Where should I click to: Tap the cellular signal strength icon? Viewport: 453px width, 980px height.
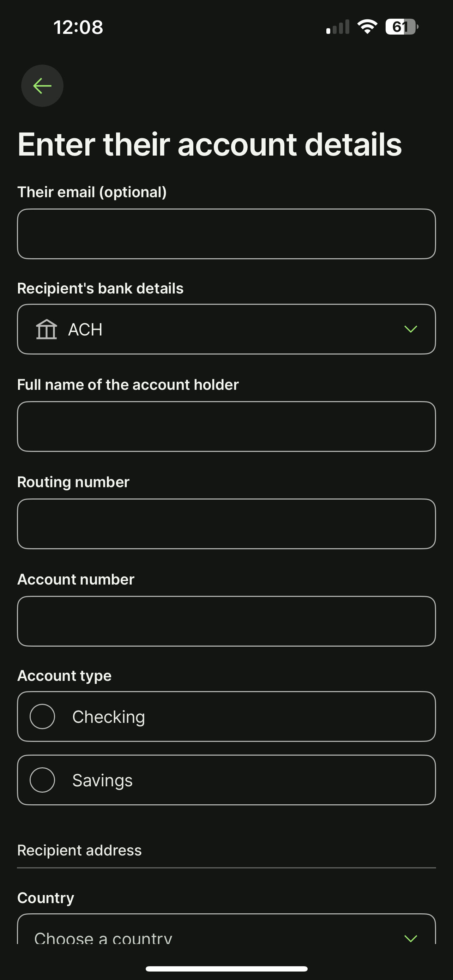(x=338, y=28)
